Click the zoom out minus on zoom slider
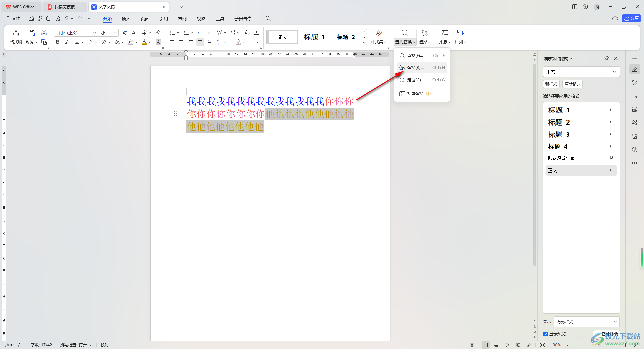This screenshot has width=644, height=349. click(576, 345)
